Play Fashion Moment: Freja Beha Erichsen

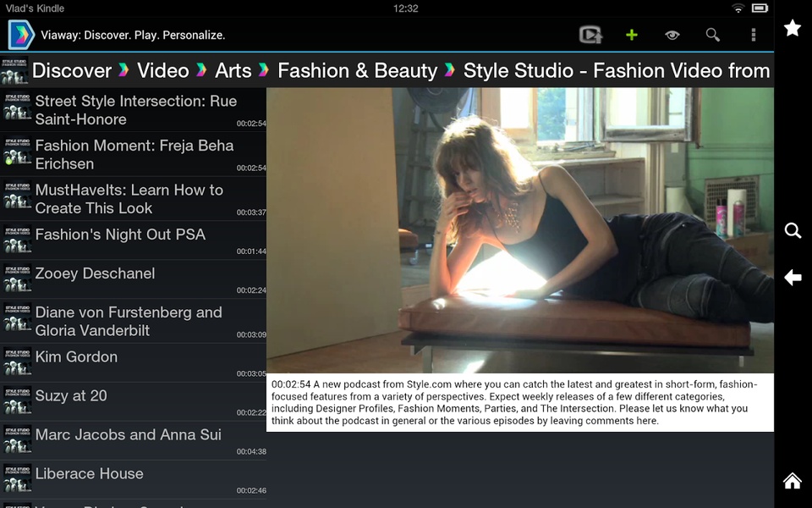pyautogui.click(x=133, y=154)
